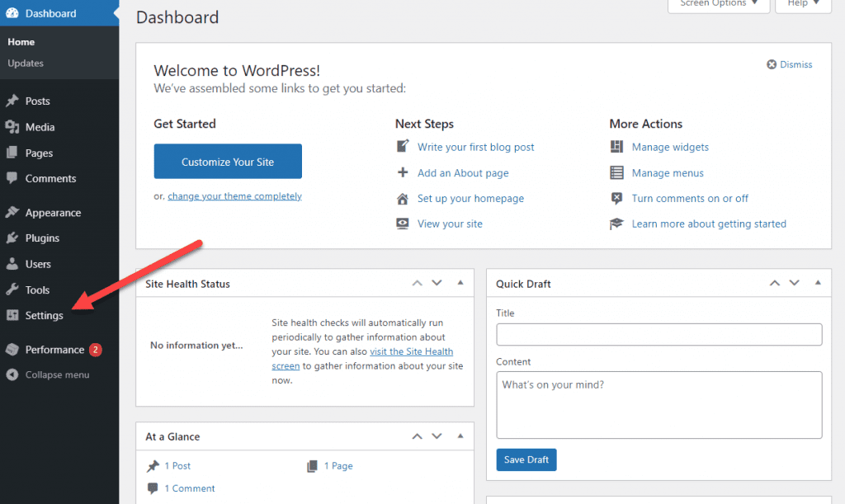Screen dimensions: 845x504
Task: Click the Dashboard gauge icon in sidebar
Action: (12, 13)
